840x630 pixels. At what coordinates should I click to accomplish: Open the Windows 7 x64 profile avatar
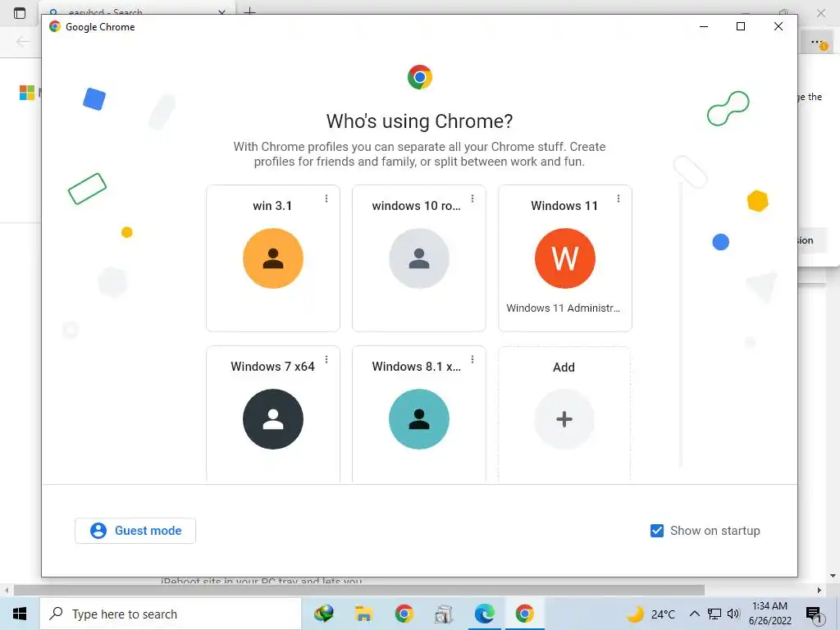tap(272, 419)
